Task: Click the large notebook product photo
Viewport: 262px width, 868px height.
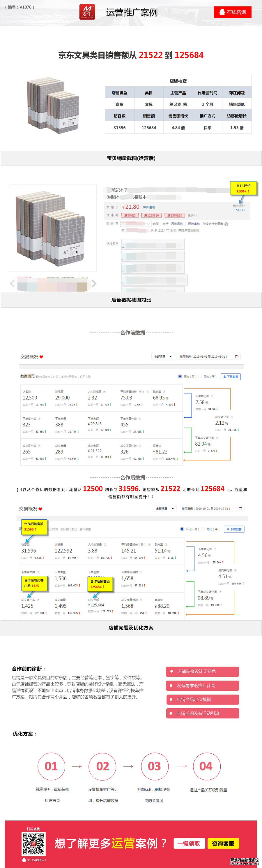Action: [x=53, y=228]
